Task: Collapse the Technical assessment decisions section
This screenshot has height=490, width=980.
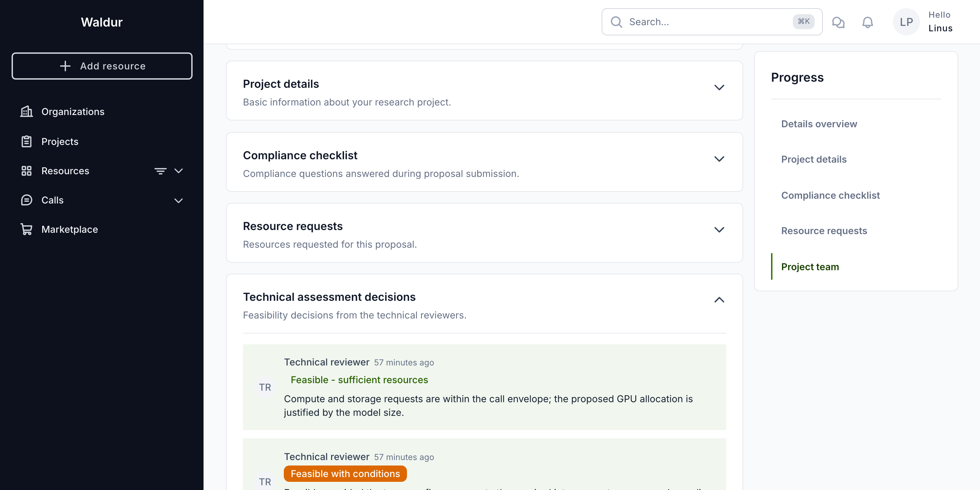Action: (719, 300)
